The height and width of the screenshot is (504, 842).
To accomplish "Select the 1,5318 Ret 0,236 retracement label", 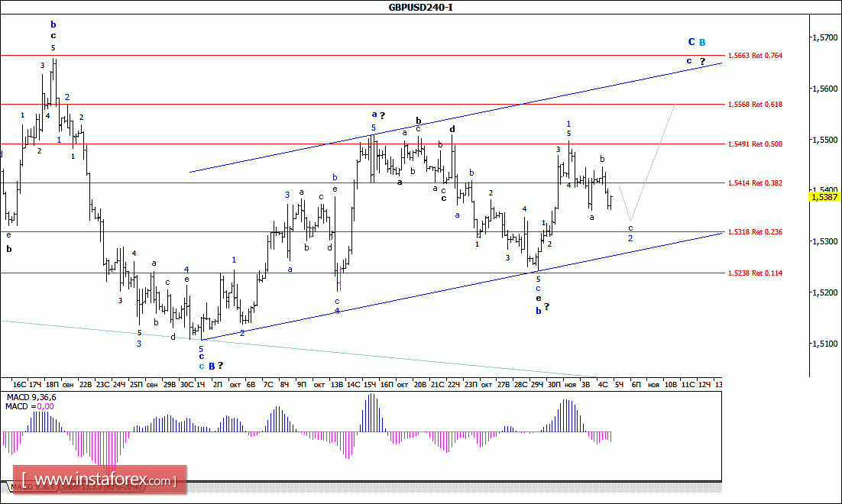I will point(755,232).
